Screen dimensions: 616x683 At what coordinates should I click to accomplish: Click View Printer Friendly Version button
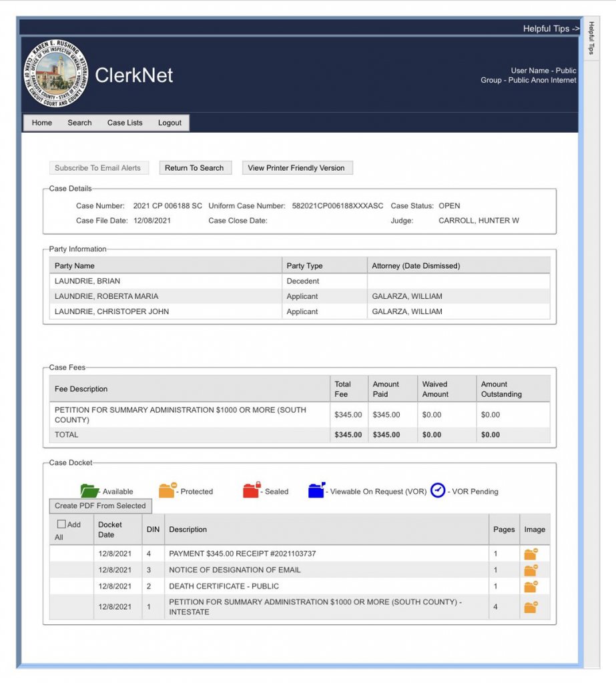point(296,168)
